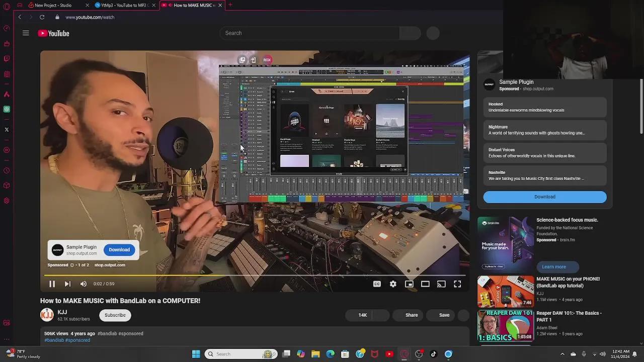Click the YouTube logo to go home
The image size is (644, 362).
pos(53,33)
